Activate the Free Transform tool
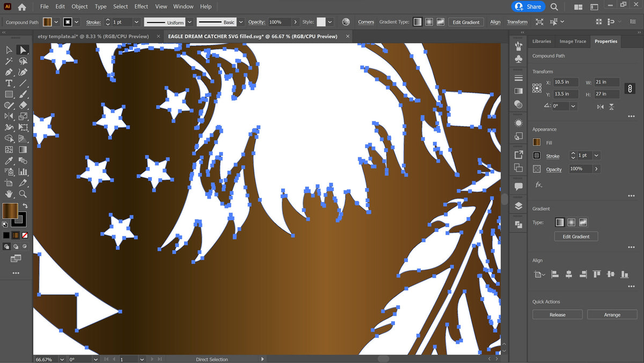644x363 pixels. 23,127
